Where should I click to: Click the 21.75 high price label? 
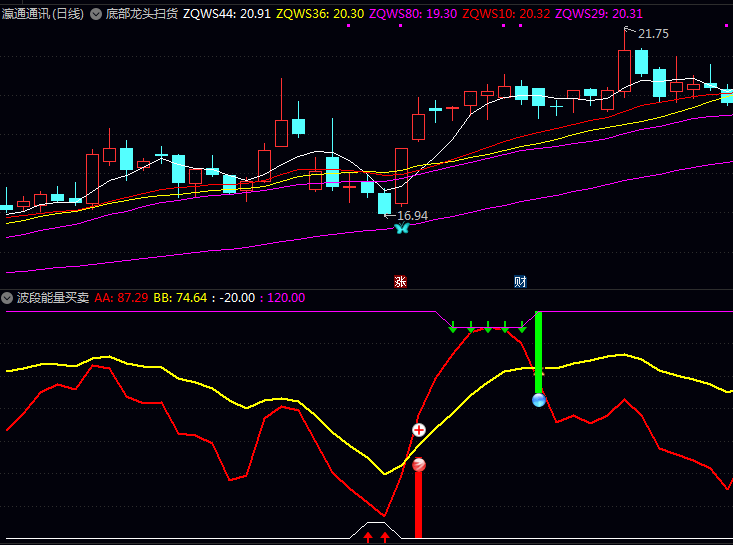point(653,34)
